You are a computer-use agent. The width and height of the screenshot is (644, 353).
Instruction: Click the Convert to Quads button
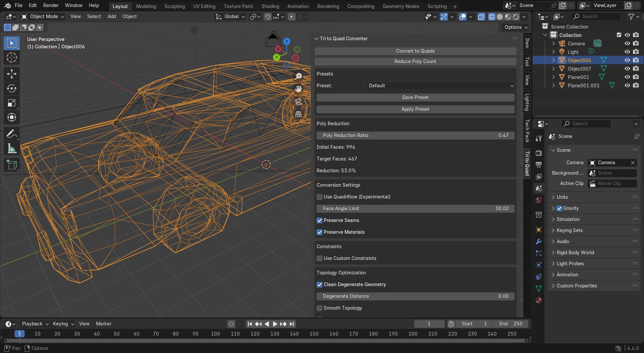pyautogui.click(x=415, y=51)
